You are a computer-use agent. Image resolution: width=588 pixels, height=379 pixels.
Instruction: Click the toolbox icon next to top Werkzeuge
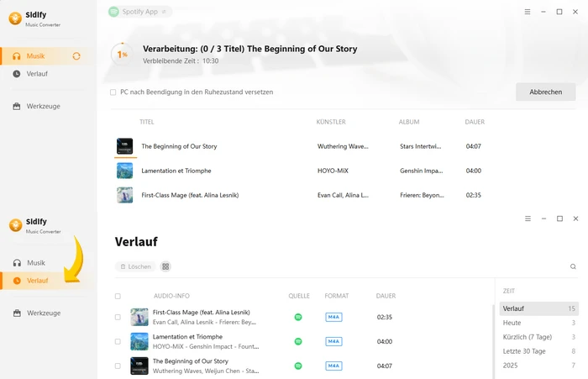pyautogui.click(x=17, y=106)
